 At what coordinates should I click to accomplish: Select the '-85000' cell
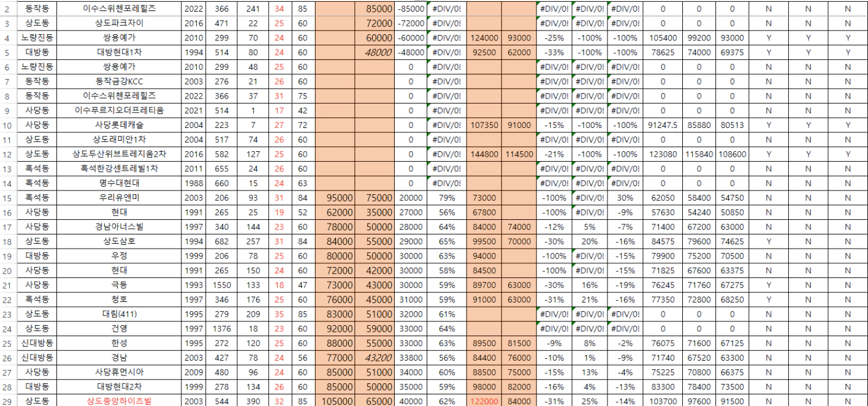(411, 10)
